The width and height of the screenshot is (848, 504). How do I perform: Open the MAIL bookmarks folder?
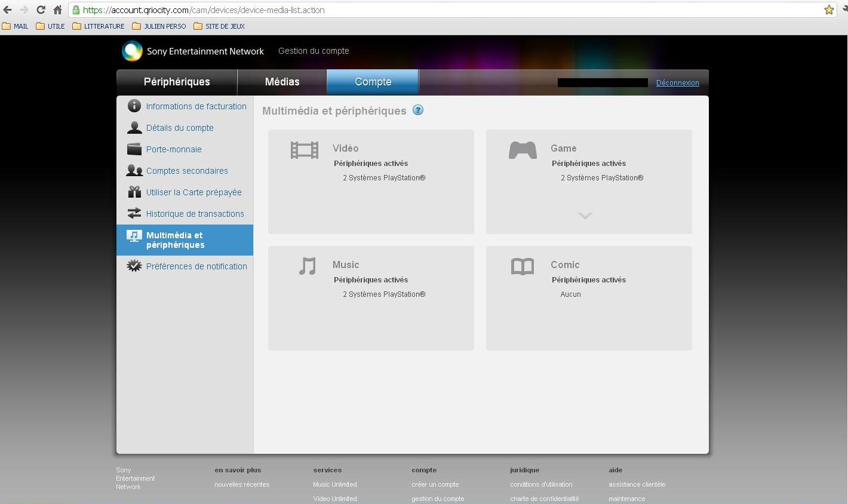click(x=16, y=26)
